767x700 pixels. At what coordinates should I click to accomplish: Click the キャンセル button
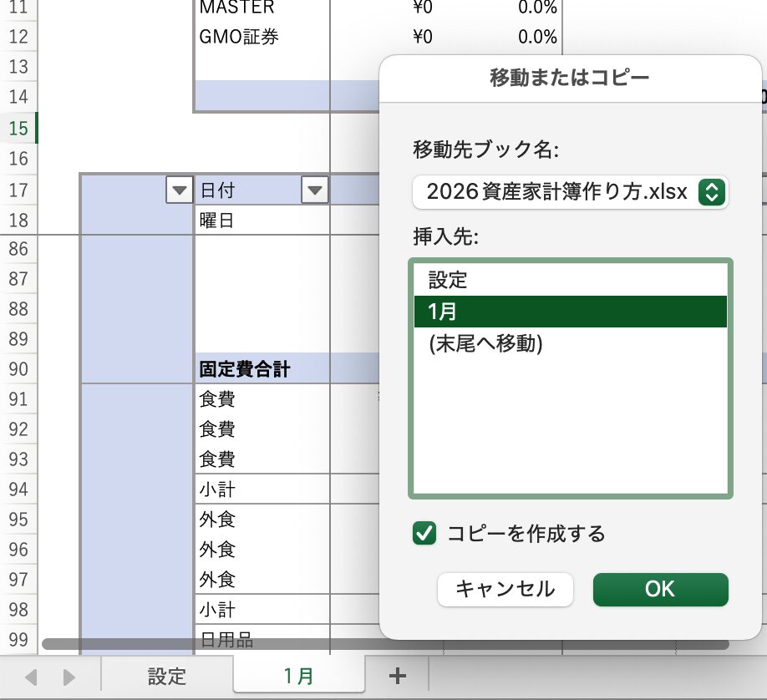(505, 589)
